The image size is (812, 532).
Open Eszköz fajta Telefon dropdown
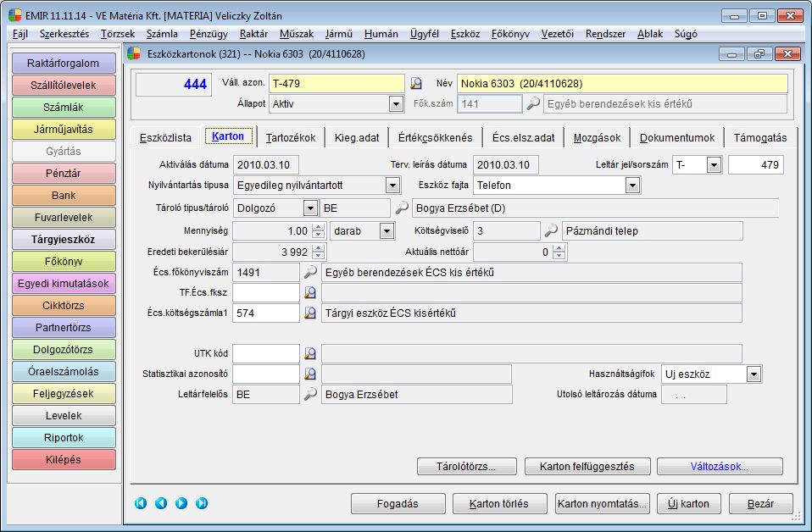pyautogui.click(x=632, y=186)
